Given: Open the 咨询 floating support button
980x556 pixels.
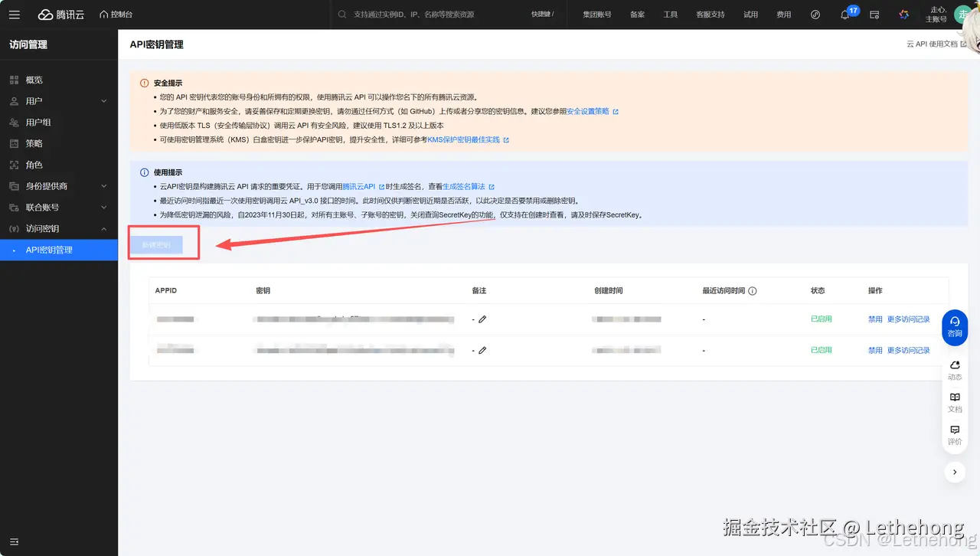Looking at the screenshot, I should pyautogui.click(x=955, y=327).
